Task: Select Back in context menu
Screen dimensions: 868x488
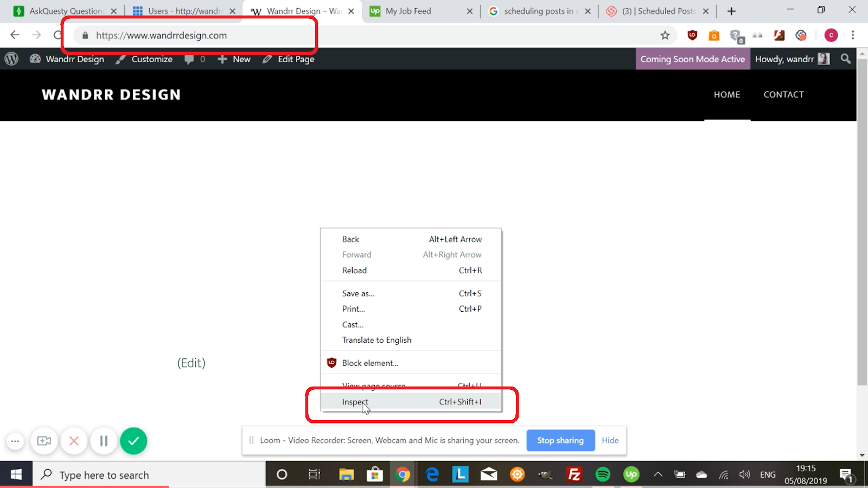Action: tap(411, 239)
